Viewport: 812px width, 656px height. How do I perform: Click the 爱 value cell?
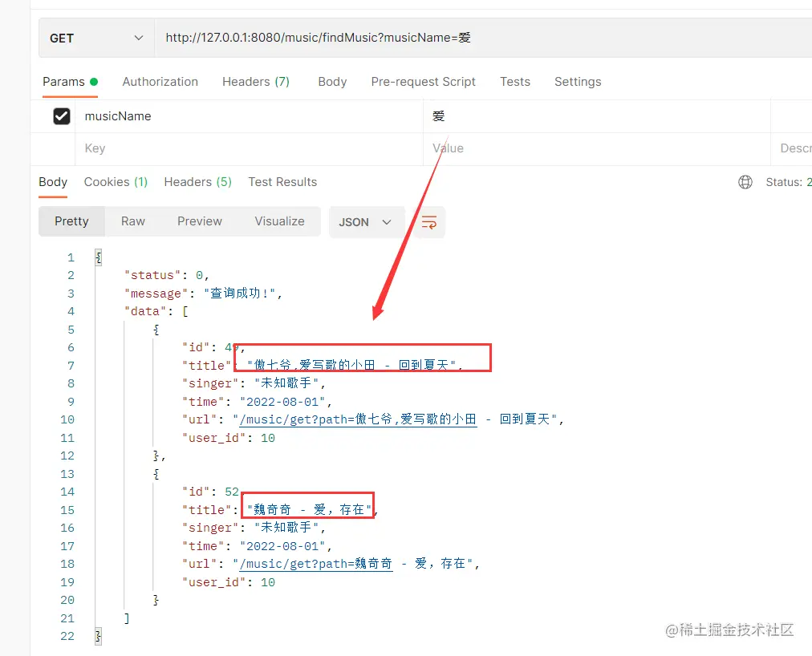(x=597, y=116)
